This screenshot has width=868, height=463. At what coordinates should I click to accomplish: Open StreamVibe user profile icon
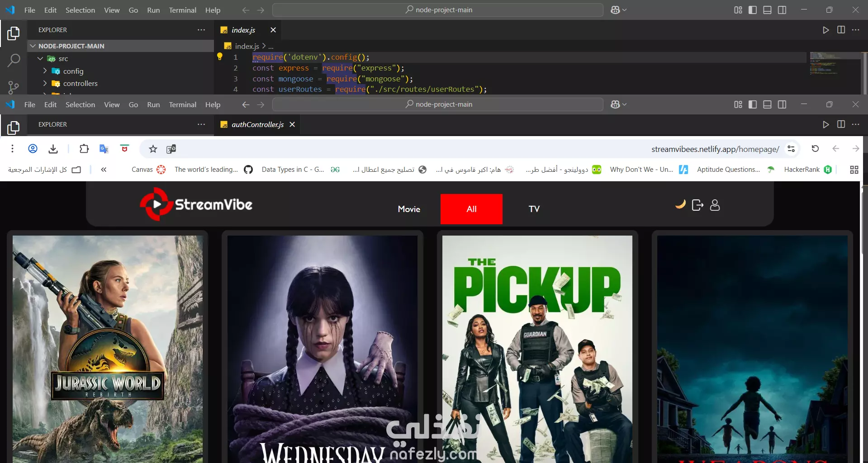tap(715, 205)
